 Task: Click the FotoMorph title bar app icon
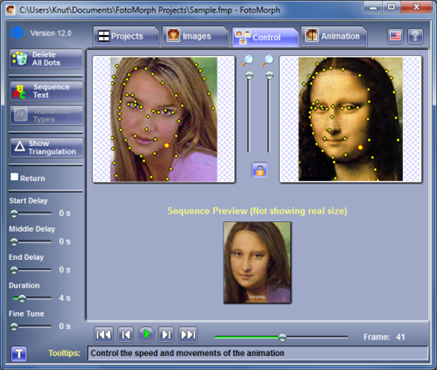(11, 10)
